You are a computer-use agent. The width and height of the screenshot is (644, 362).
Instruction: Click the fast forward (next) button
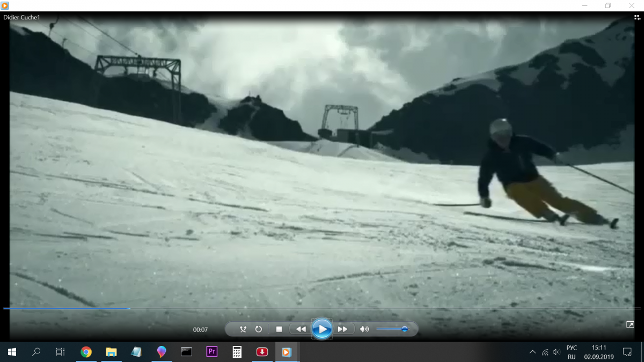pos(343,329)
